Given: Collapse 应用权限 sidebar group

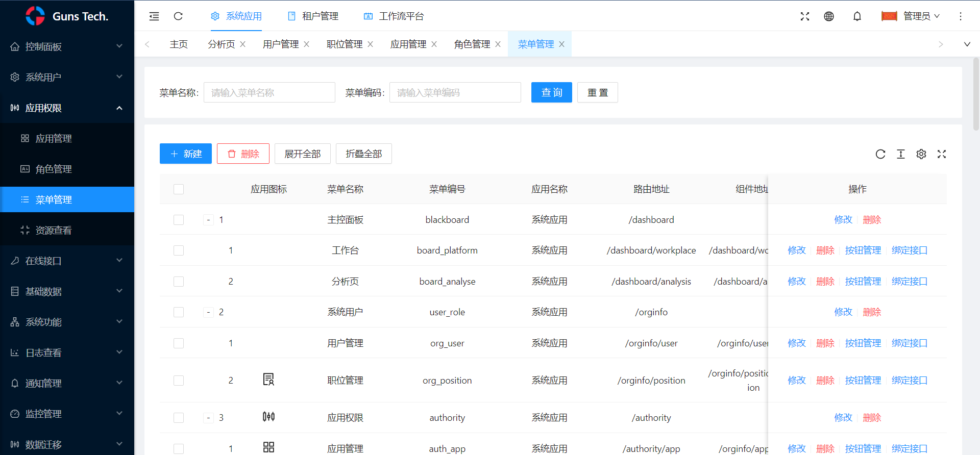Looking at the screenshot, I should (67, 108).
